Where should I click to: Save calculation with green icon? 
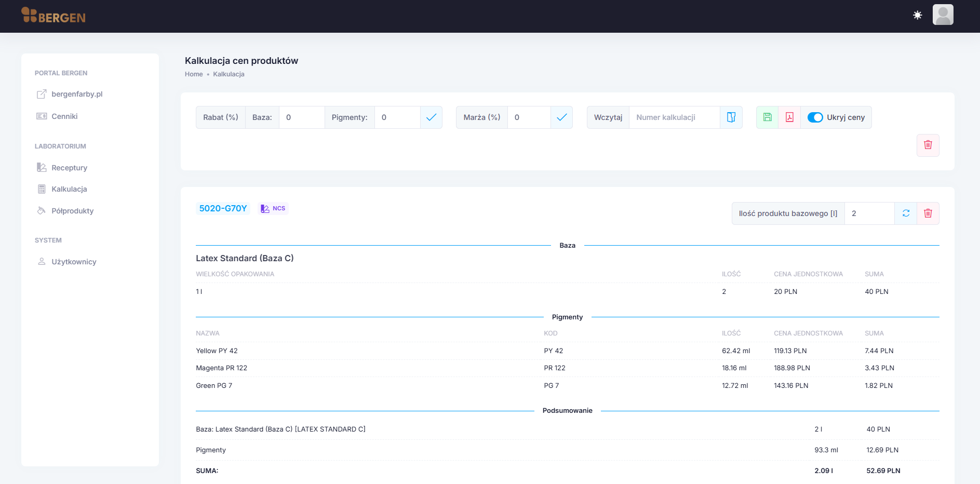point(767,117)
